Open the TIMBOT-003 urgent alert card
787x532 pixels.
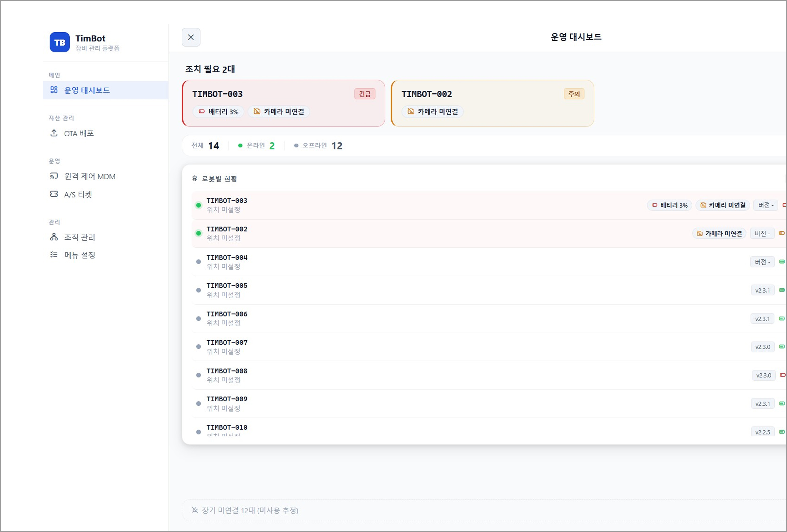click(283, 103)
